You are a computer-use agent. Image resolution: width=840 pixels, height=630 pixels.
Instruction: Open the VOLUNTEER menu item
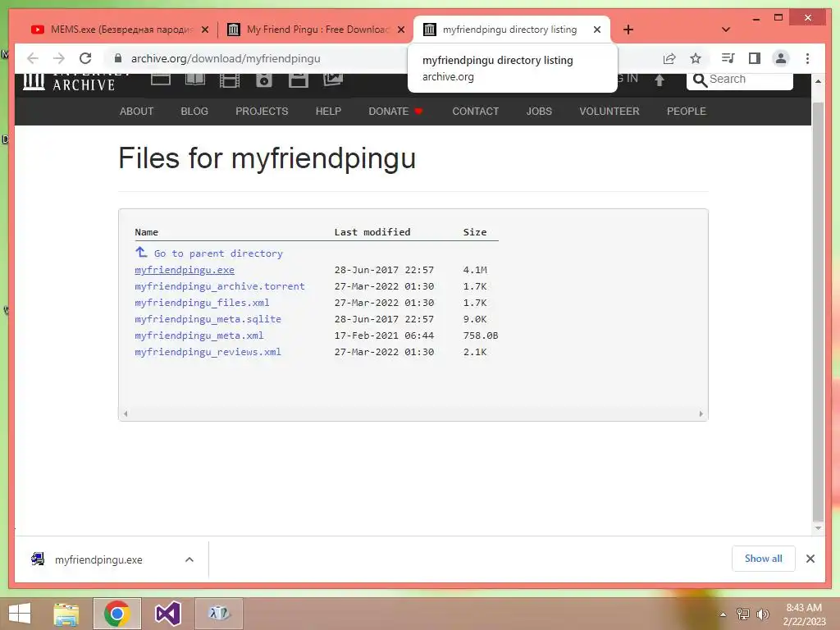(609, 111)
